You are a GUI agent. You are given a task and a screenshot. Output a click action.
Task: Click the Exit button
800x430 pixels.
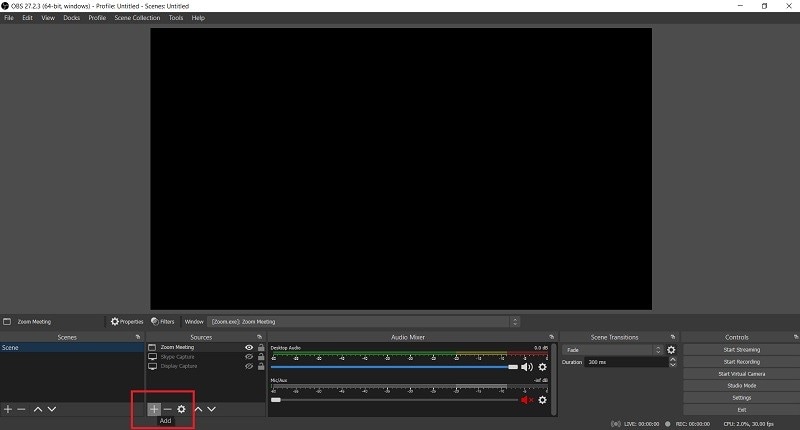click(741, 410)
